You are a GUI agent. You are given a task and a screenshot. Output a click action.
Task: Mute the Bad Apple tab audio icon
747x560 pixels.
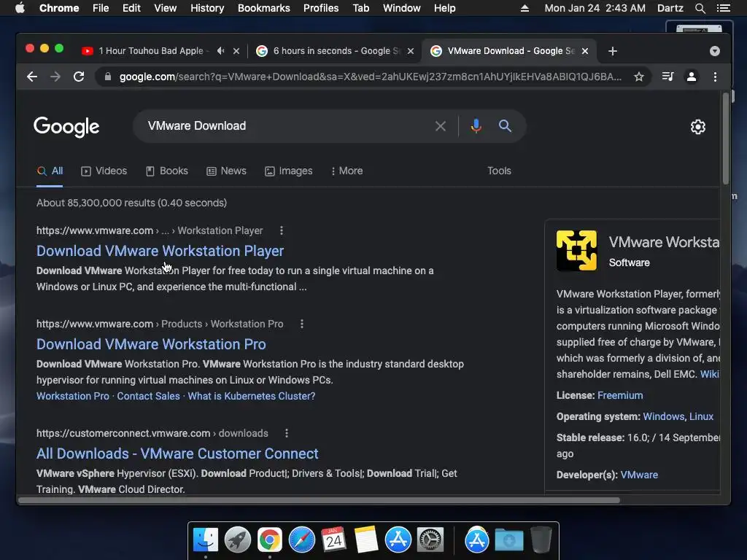pyautogui.click(x=220, y=51)
